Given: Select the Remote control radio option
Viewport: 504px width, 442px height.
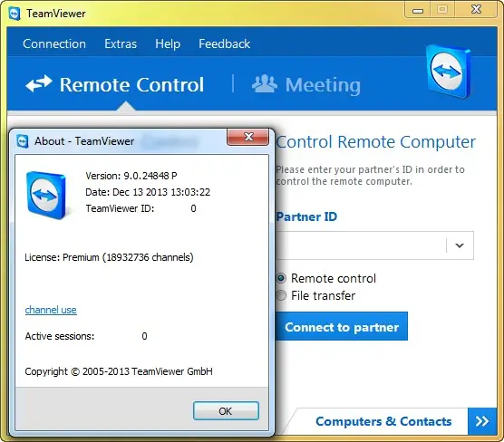Looking at the screenshot, I should point(281,278).
